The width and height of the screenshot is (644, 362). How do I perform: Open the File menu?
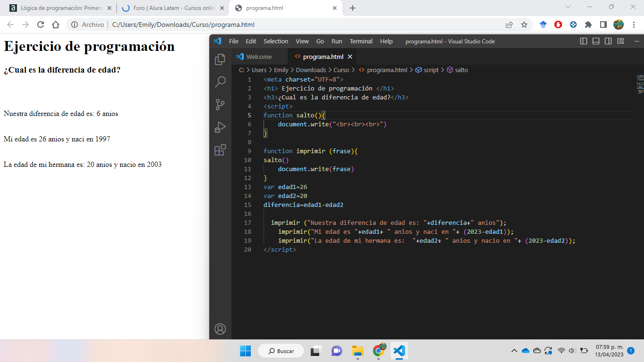234,41
